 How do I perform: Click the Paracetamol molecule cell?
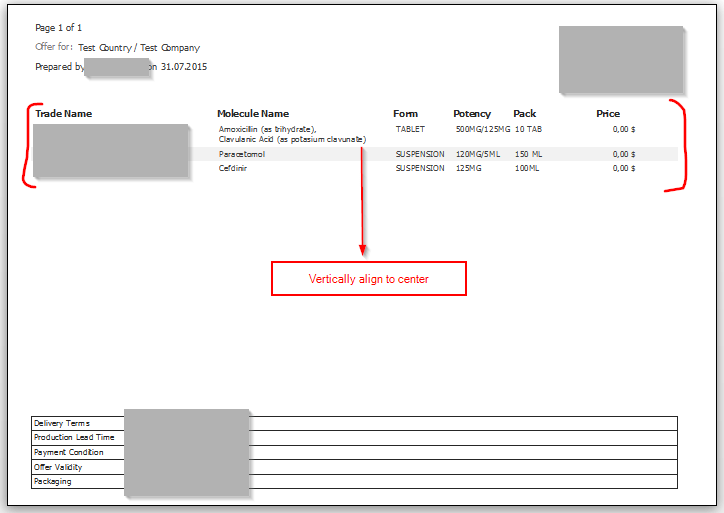242,154
